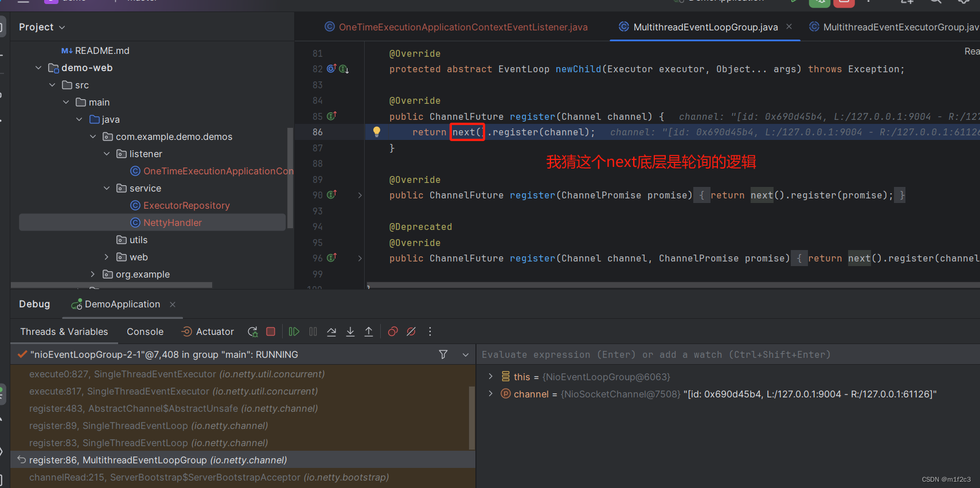
Task: Collapse the service package
Action: pos(107,188)
